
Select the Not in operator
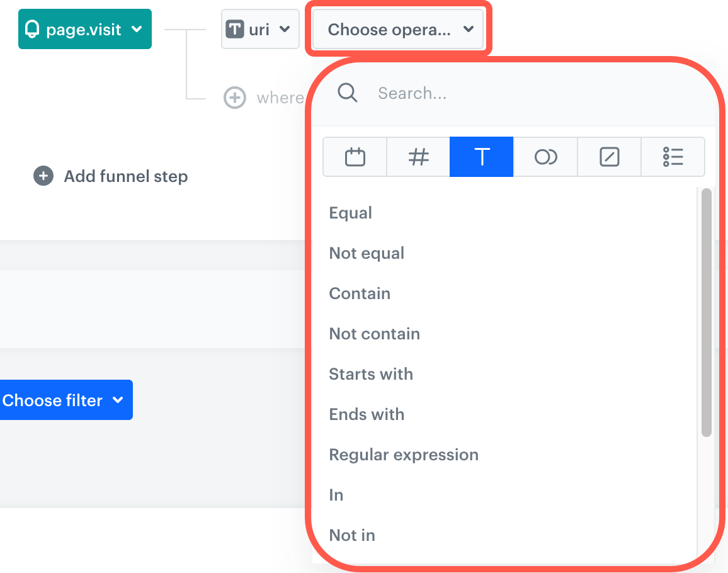[352, 535]
